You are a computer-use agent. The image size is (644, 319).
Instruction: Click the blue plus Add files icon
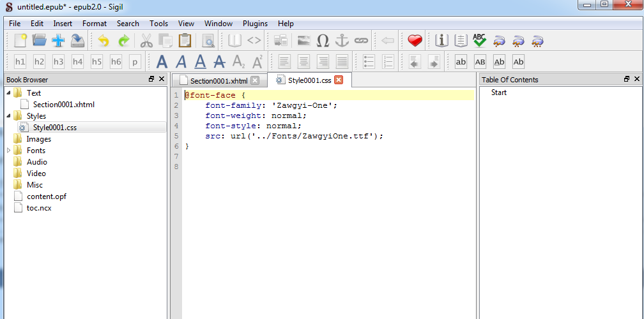58,41
